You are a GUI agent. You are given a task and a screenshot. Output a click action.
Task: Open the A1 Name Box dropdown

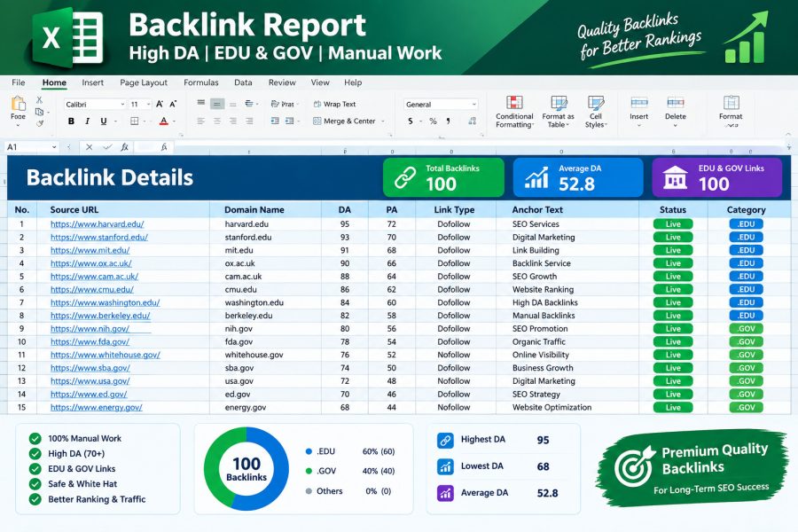pyautogui.click(x=54, y=147)
